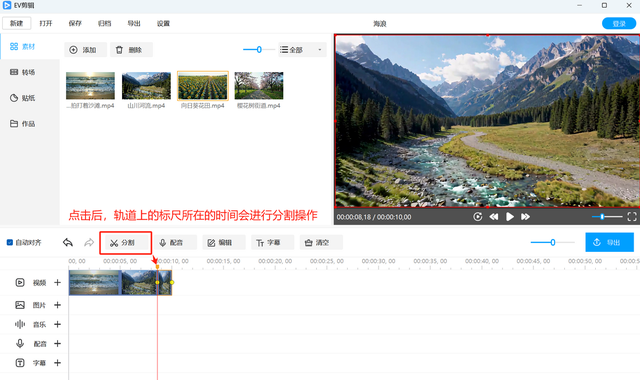Click the 图片 track icon
Viewport: 640px width, 380px height.
(20, 305)
